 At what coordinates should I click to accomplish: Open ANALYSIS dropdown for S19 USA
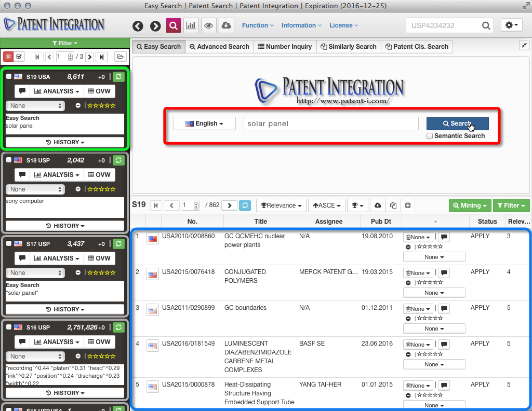click(x=57, y=91)
